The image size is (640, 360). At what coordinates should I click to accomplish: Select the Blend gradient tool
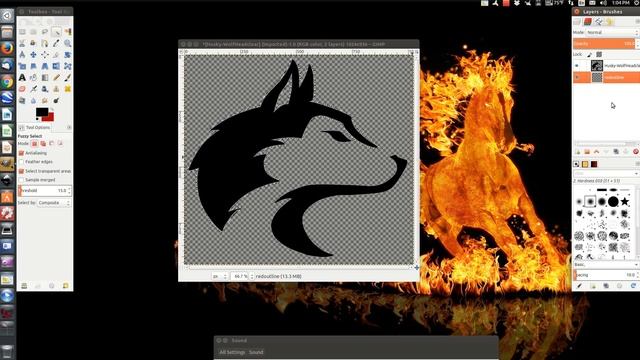pos(45,78)
